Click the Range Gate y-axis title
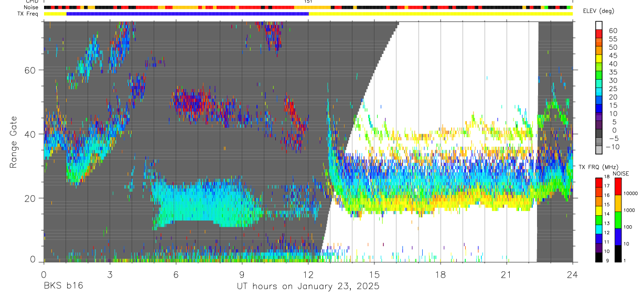Viewport: 644px width, 297px height. pos(15,142)
